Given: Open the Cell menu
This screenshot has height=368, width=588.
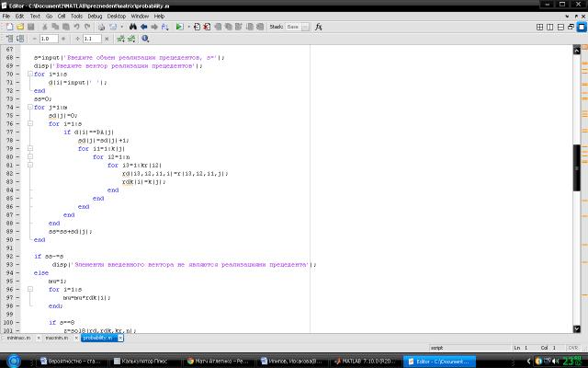Looking at the screenshot, I should [x=59, y=16].
